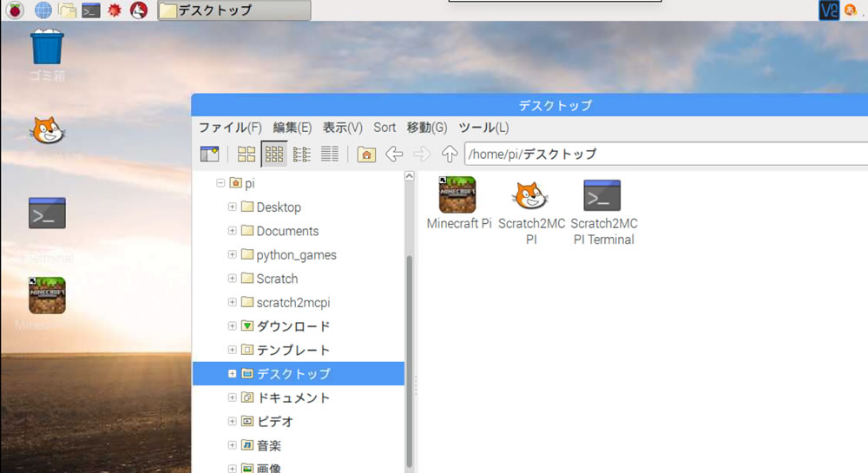Collapse the pi tree node
The image size is (868, 473).
coord(220,182)
